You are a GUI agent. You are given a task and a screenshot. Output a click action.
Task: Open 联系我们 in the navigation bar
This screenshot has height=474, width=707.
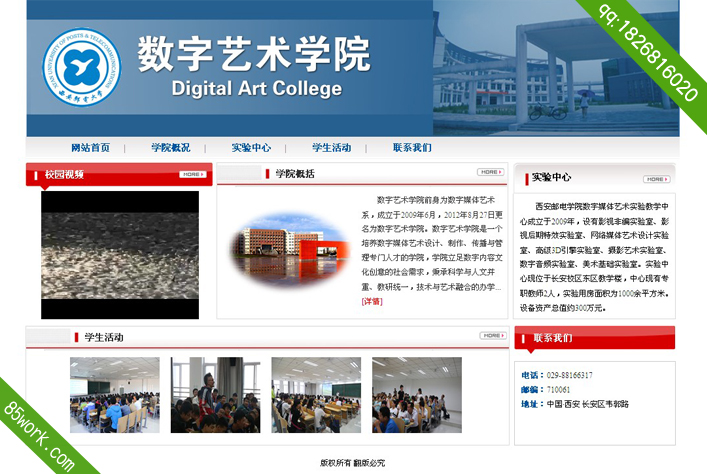412,147
